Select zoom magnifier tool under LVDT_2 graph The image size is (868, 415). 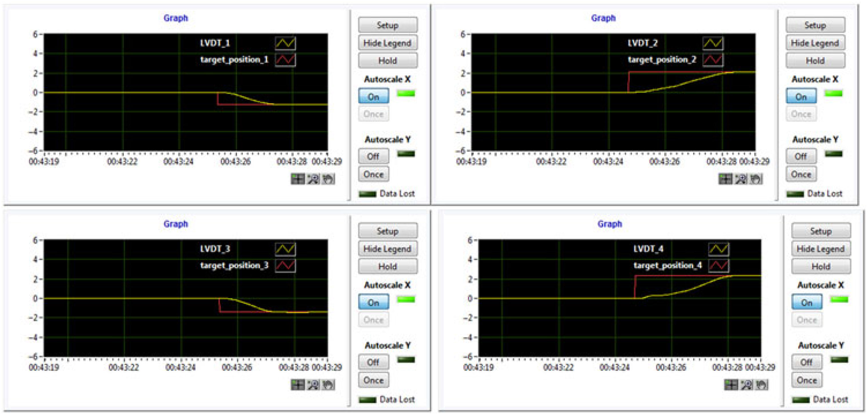741,179
